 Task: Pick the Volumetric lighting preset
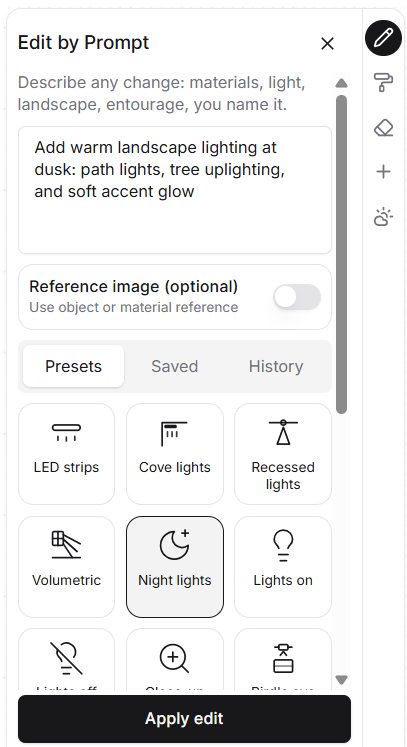pyautogui.click(x=66, y=566)
